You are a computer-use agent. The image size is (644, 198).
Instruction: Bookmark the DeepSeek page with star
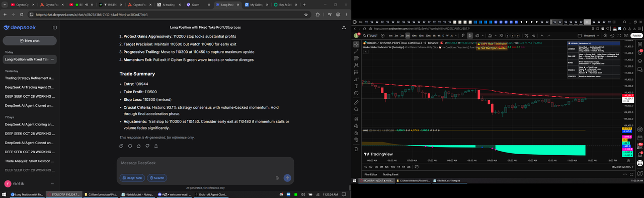point(306,15)
